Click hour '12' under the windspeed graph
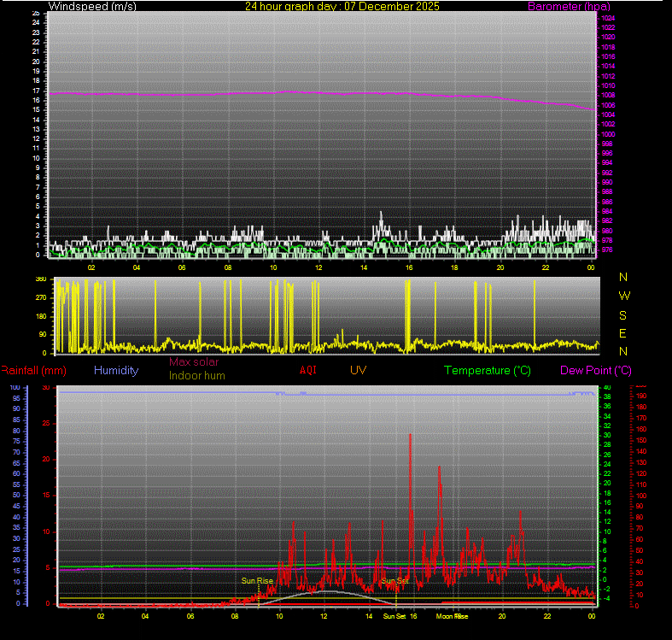The image size is (672, 640). tap(318, 267)
